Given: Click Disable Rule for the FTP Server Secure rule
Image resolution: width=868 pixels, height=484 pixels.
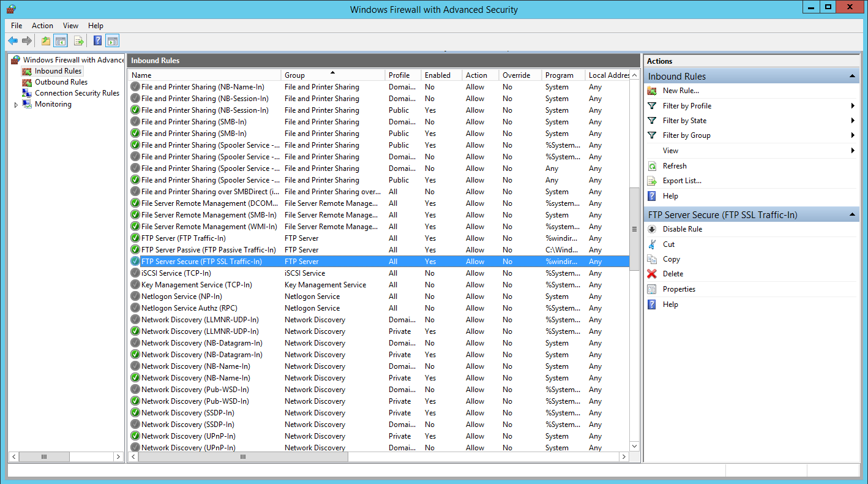Looking at the screenshot, I should pyautogui.click(x=682, y=229).
